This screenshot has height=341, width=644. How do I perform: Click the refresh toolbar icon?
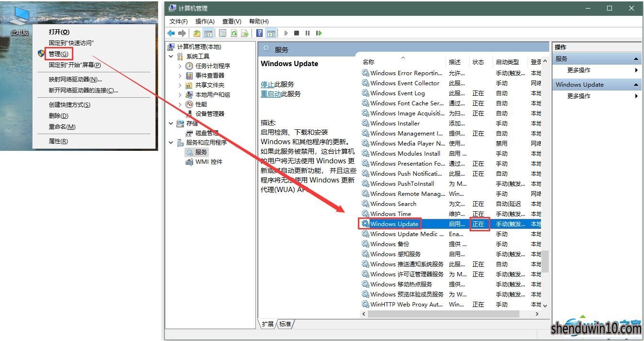(234, 33)
